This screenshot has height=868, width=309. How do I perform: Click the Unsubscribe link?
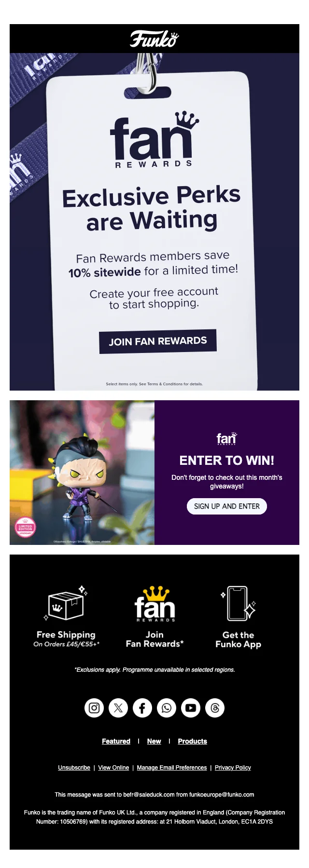(74, 768)
